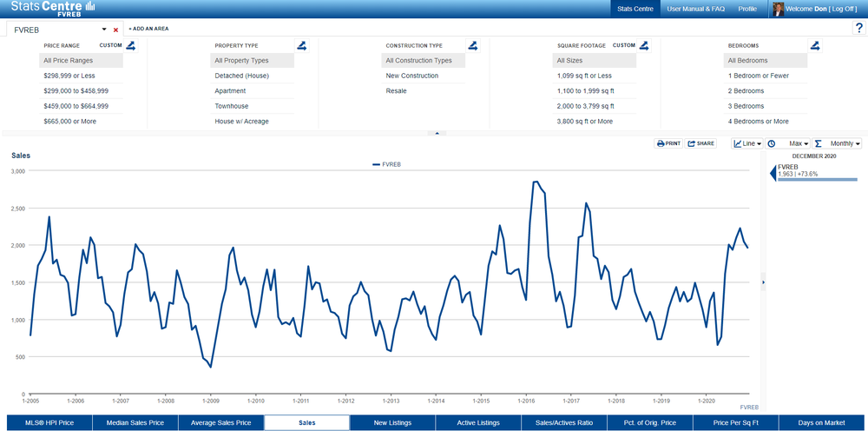This screenshot has width=868, height=431.
Task: Select 4 Bedrooms or More filter
Action: click(x=766, y=122)
